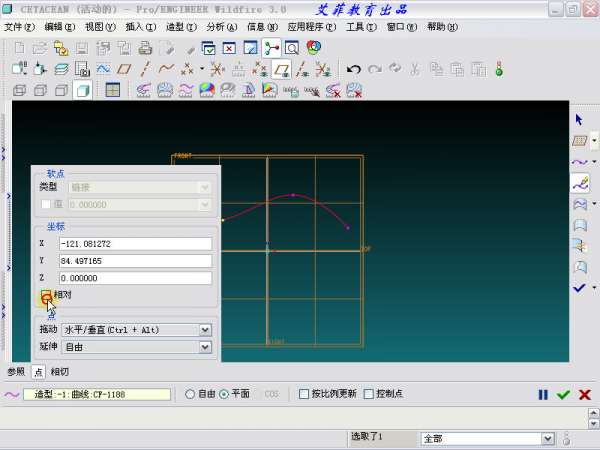
Task: Open the 工具(T) menu
Action: tap(361, 27)
